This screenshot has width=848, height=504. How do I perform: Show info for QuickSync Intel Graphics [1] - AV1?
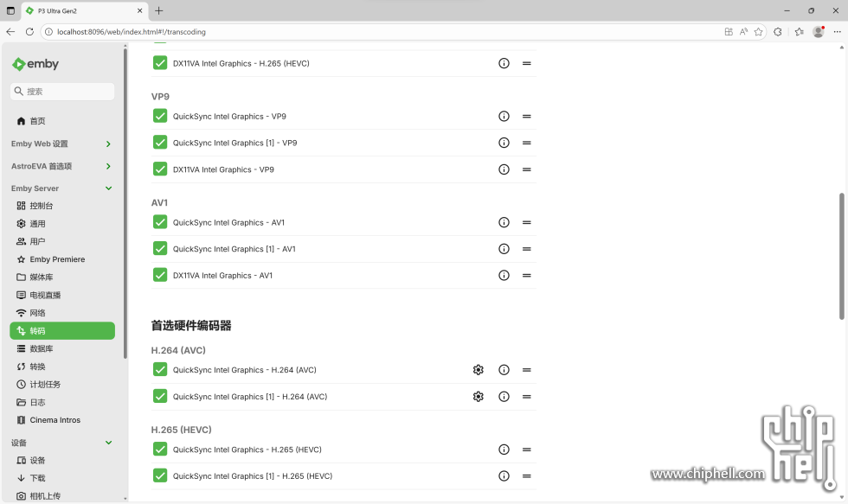(x=504, y=249)
